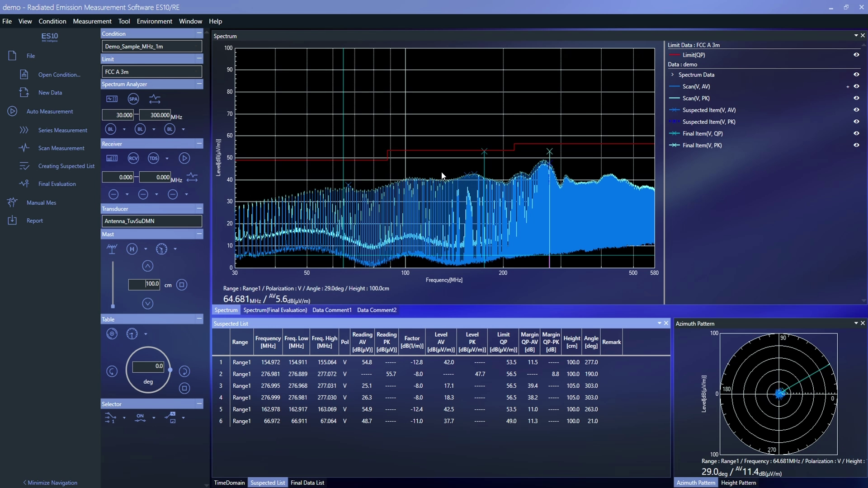Click the antenna icon in the Mast panel
This screenshot has width=868, height=488.
pos(112,249)
